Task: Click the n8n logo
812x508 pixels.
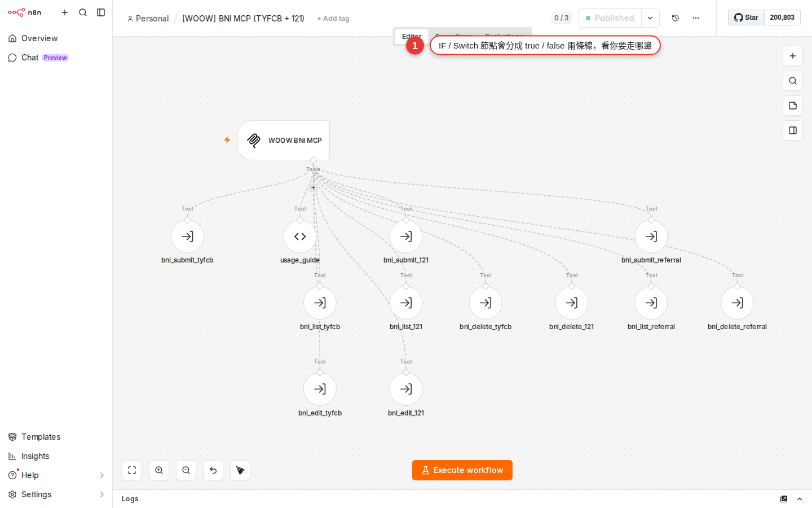Action: 25,12
